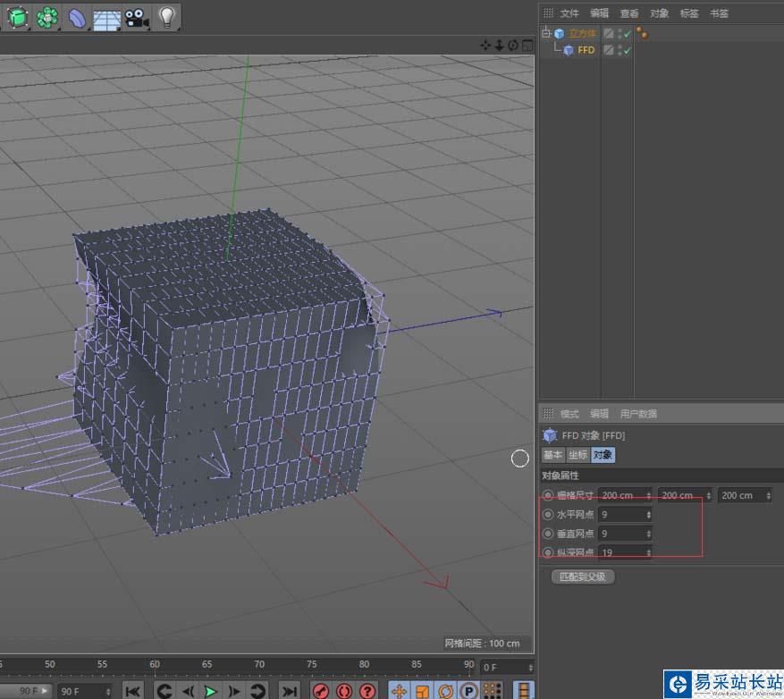Click the 栅格尺寸 first value stepper arrows
Image resolution: width=784 pixels, height=699 pixels.
pyautogui.click(x=648, y=495)
